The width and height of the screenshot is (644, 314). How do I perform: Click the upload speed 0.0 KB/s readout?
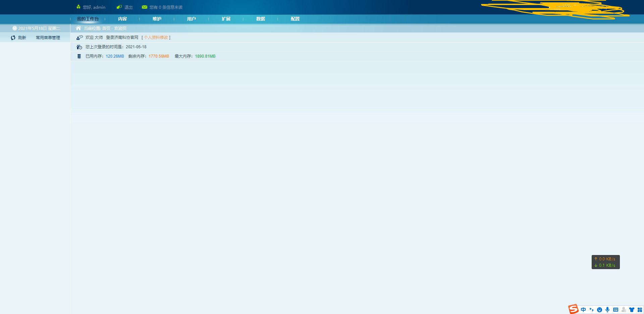tap(605, 259)
